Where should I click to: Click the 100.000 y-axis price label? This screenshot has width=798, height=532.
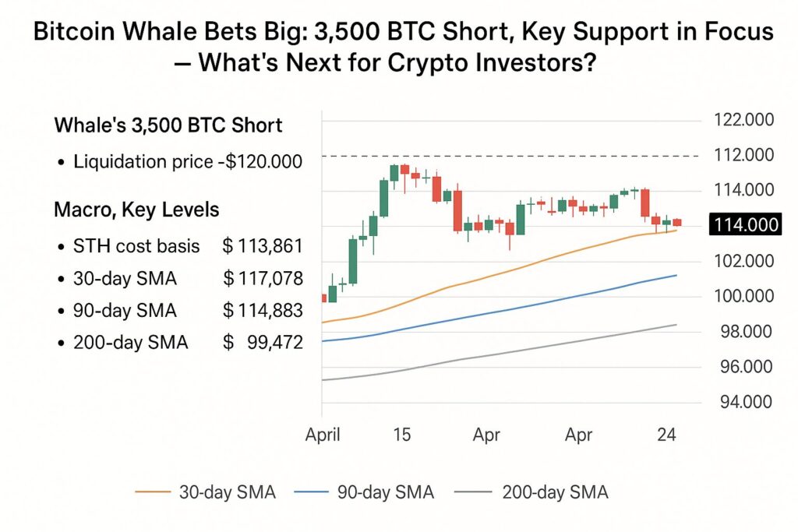(x=743, y=296)
